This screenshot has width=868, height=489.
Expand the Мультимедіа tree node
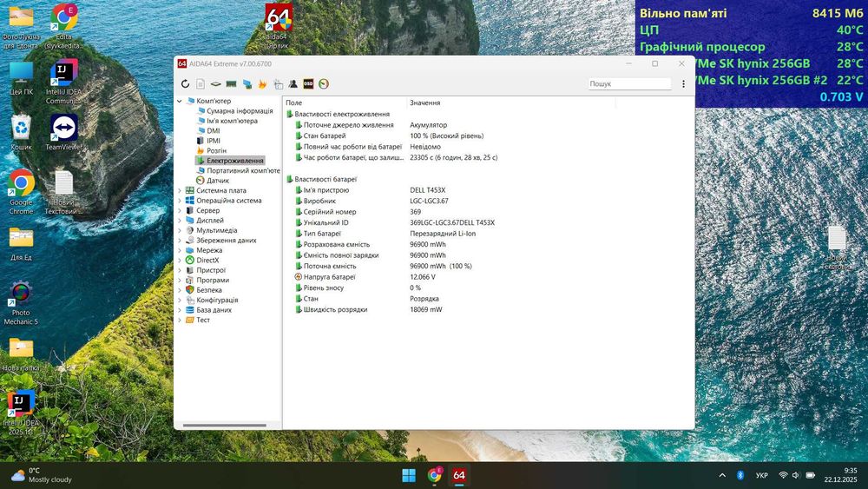180,231
